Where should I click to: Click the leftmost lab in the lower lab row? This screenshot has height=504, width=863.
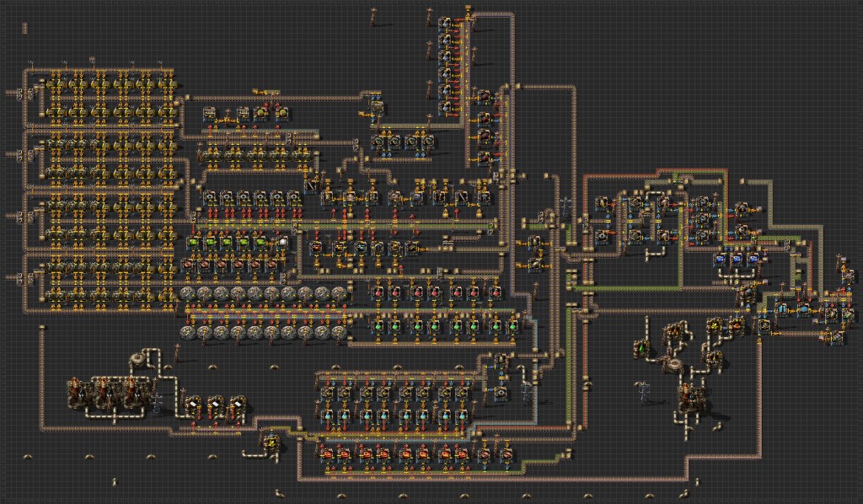[x=188, y=332]
